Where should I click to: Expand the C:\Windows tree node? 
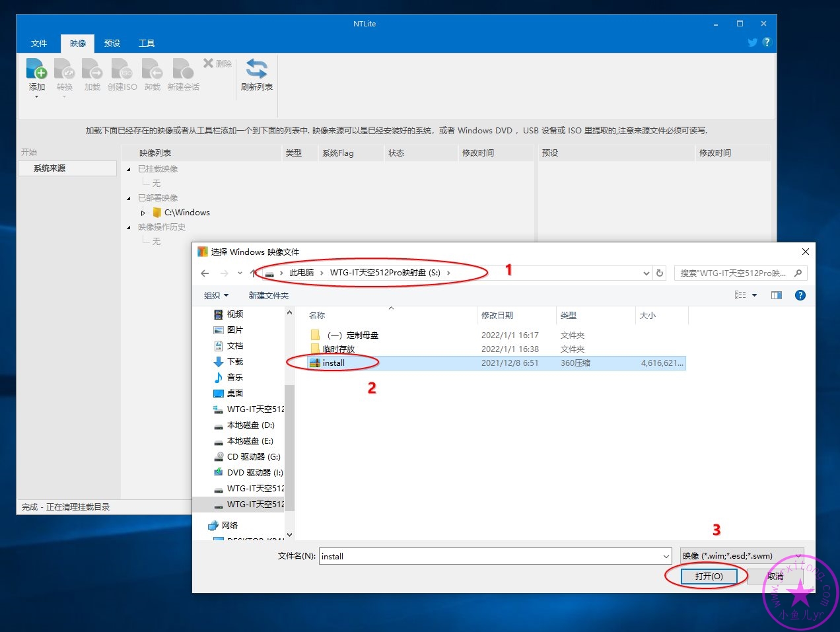point(143,213)
